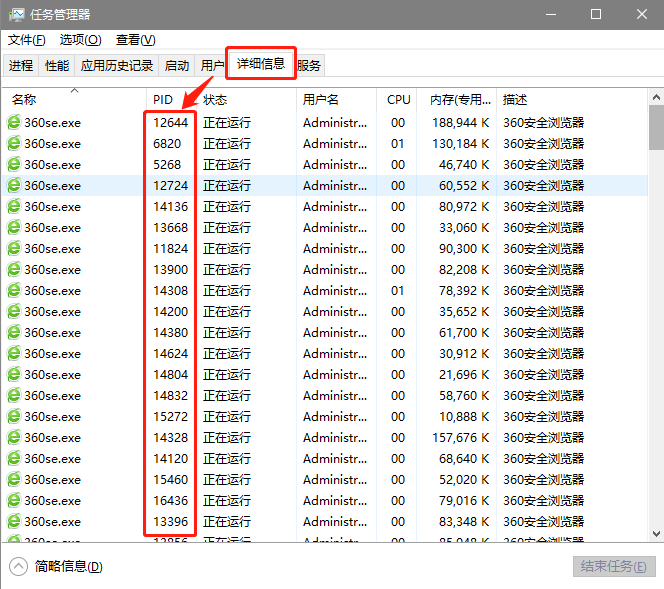Switch to the 启动 tab
Image resolution: width=664 pixels, height=589 pixels.
point(177,65)
